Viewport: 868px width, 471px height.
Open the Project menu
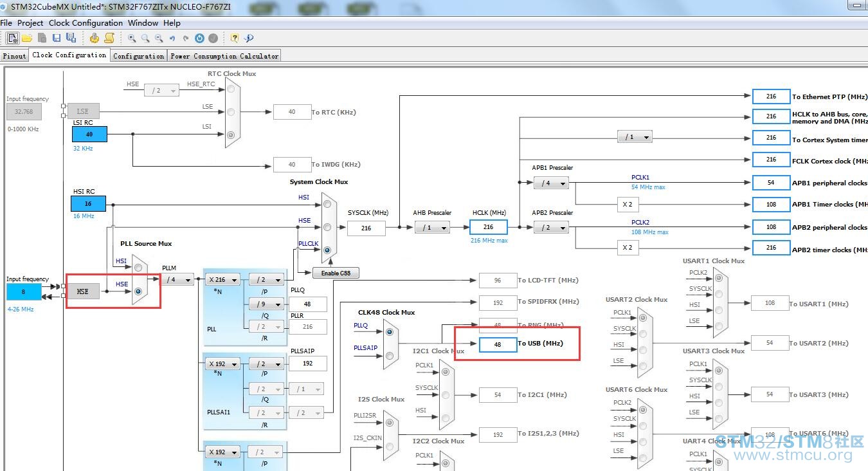coord(30,23)
